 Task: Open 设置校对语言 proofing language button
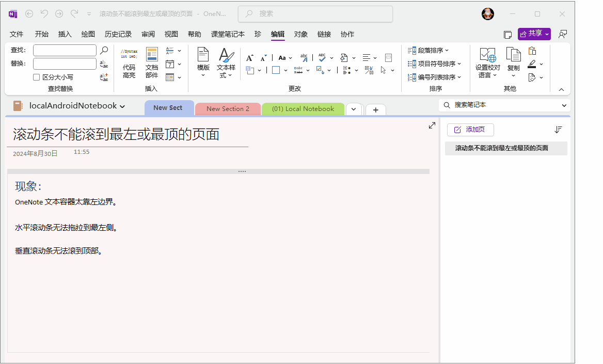(x=488, y=62)
